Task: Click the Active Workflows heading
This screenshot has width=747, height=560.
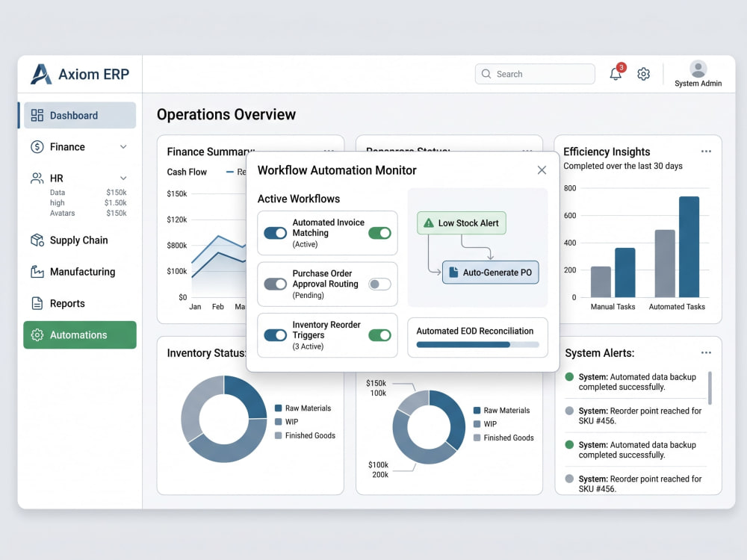Action: click(x=299, y=199)
